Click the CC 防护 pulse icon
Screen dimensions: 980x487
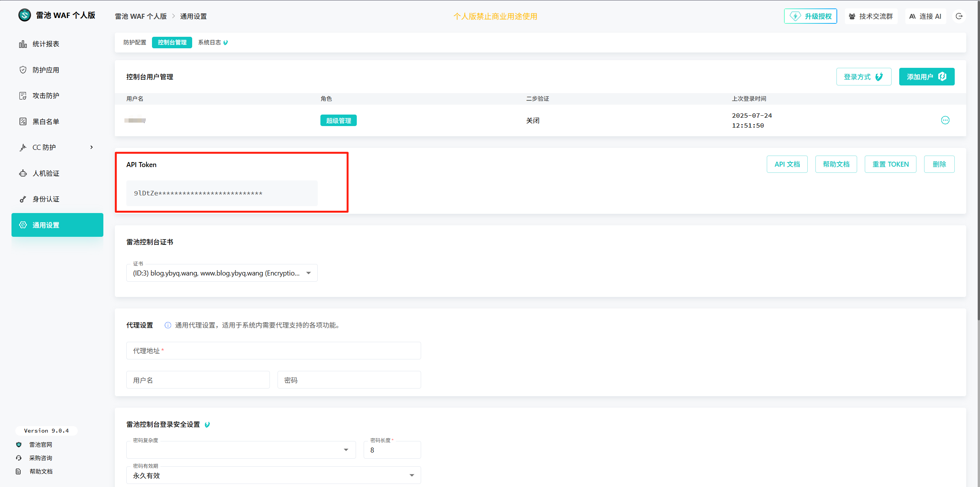coord(23,148)
